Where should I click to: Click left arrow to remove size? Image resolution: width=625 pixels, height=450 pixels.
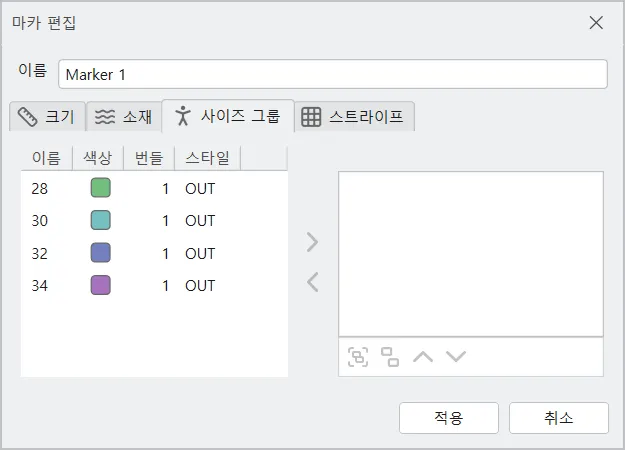[x=313, y=283]
